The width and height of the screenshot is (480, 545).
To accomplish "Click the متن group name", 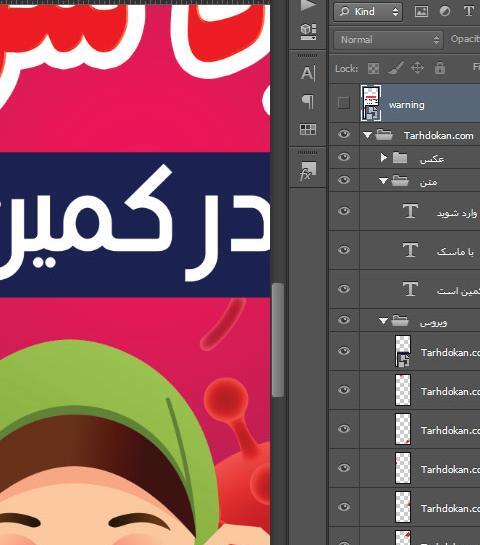I will tap(428, 182).
